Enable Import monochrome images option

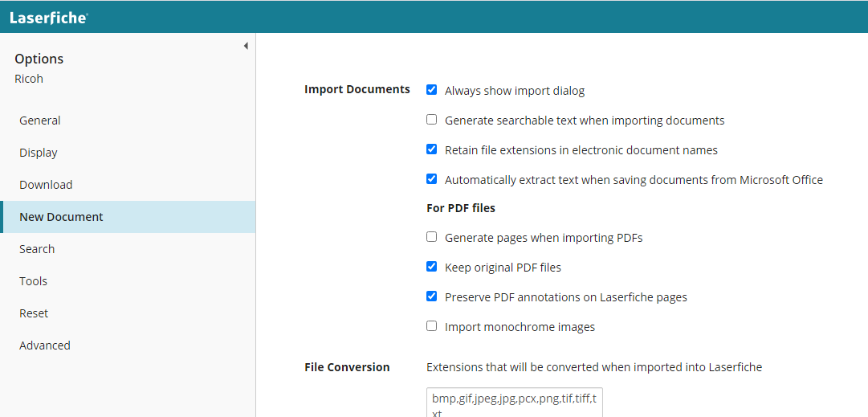(432, 326)
